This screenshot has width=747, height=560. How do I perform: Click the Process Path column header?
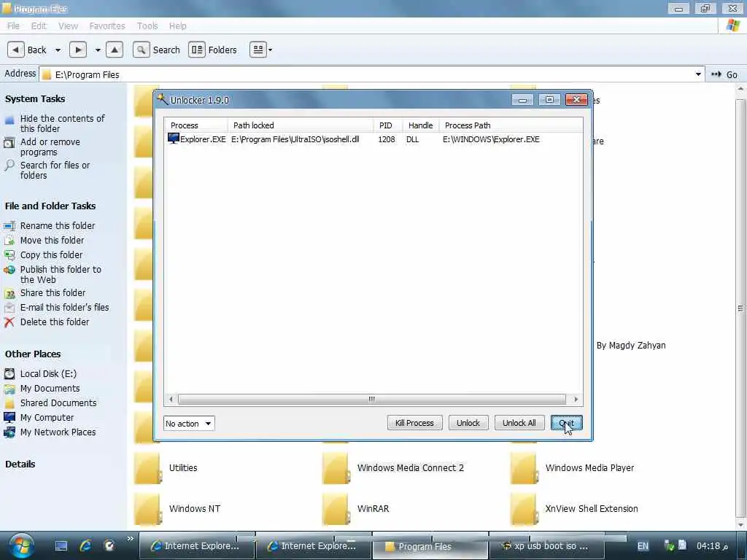pyautogui.click(x=511, y=125)
